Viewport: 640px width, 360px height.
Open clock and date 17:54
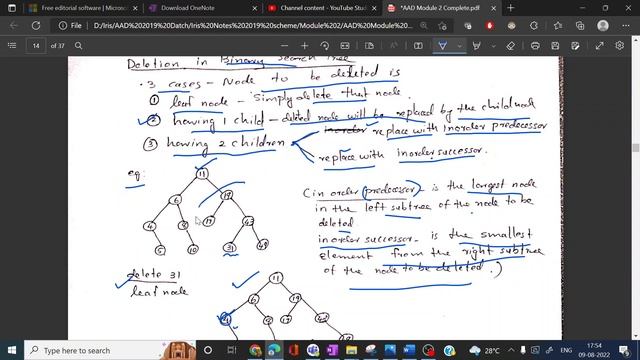click(x=594, y=350)
